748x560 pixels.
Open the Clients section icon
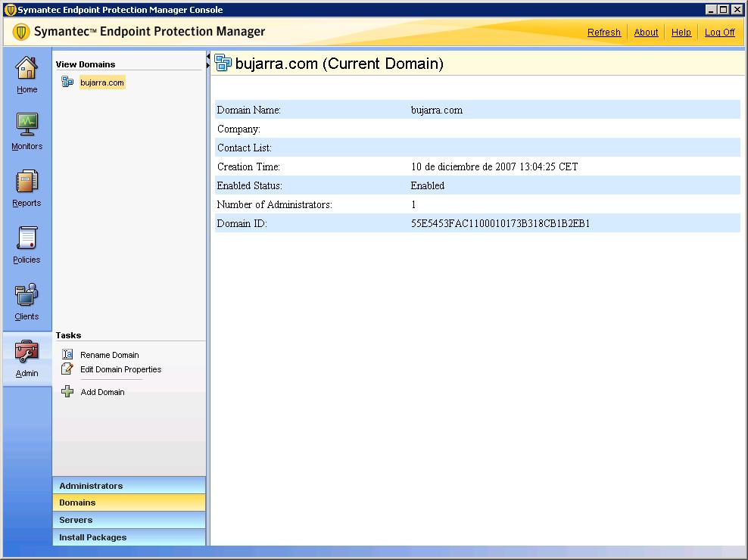pos(26,295)
